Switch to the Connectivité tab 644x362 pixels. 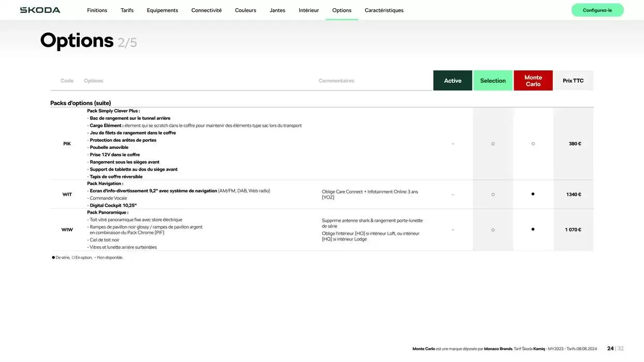[x=206, y=10]
